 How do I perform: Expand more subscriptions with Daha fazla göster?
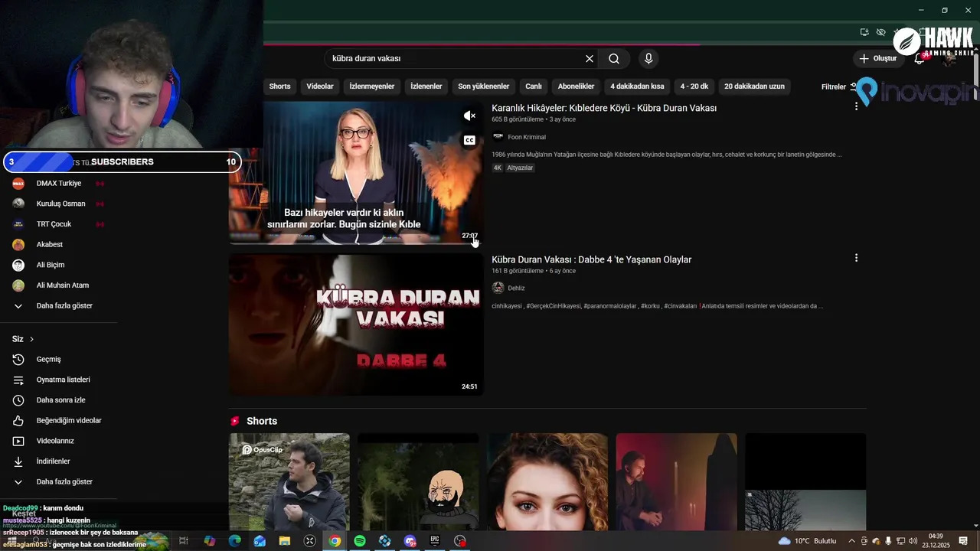65,306
